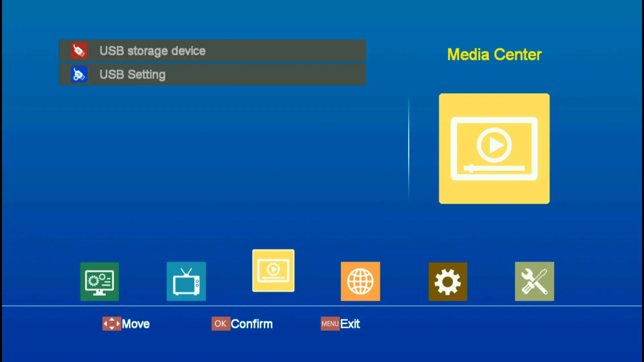Image resolution: width=644 pixels, height=362 pixels.
Task: Click the red USB storage device icon
Action: coord(79,51)
